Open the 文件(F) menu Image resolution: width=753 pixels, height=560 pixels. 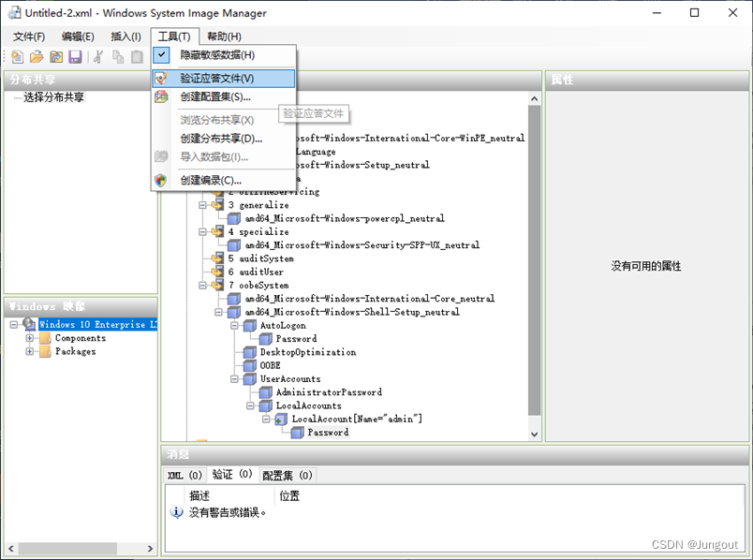tap(29, 37)
